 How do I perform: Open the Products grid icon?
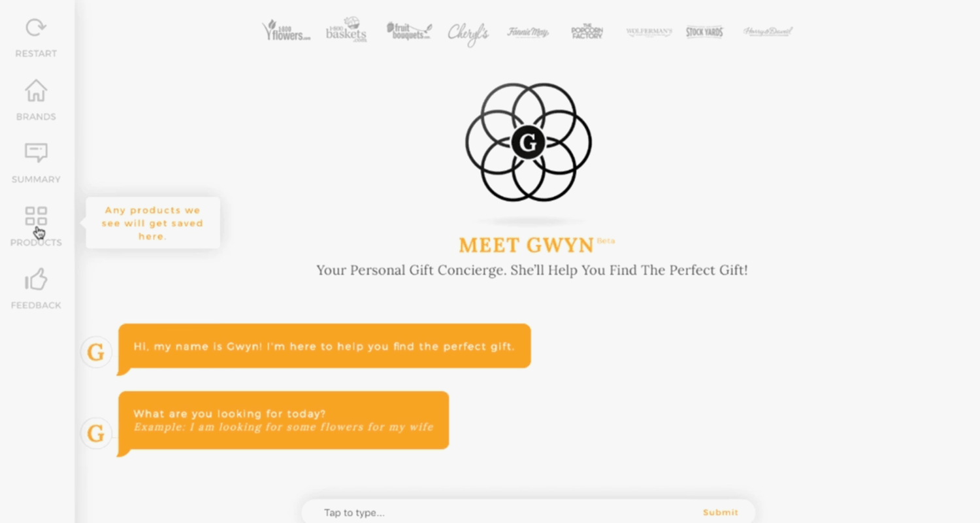pyautogui.click(x=36, y=216)
